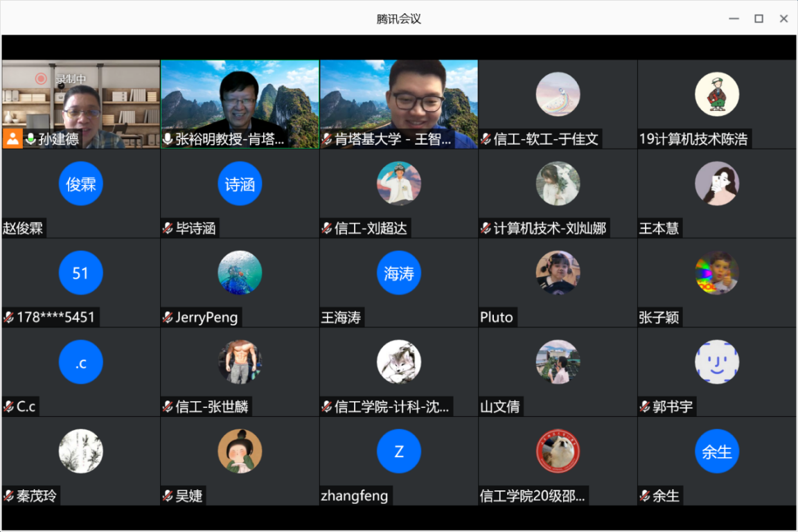This screenshot has width=798, height=532.
Task: Click the name label 山文倩
Action: (499, 406)
